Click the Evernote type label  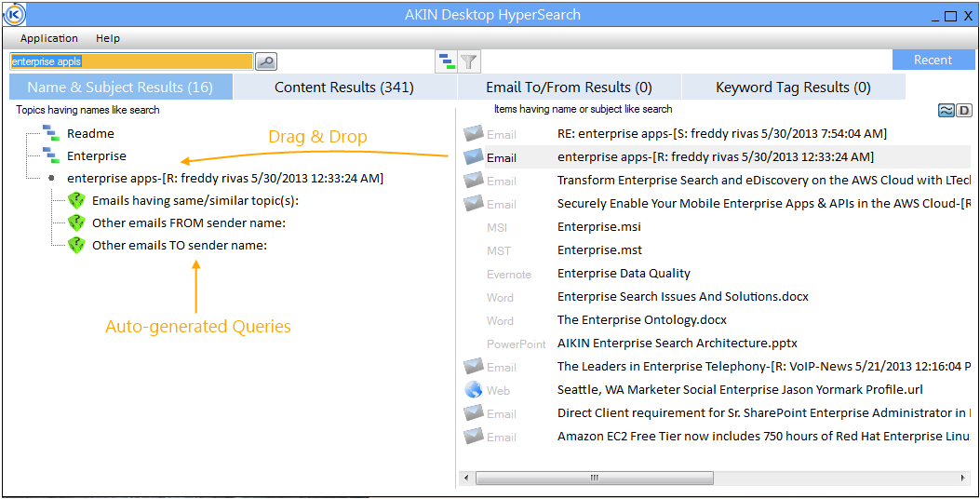(509, 274)
